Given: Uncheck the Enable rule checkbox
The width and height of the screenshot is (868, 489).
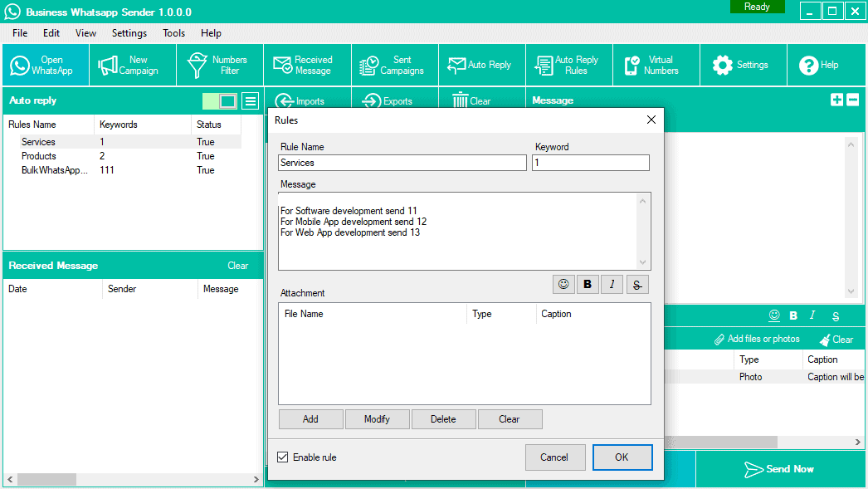Looking at the screenshot, I should (x=283, y=457).
